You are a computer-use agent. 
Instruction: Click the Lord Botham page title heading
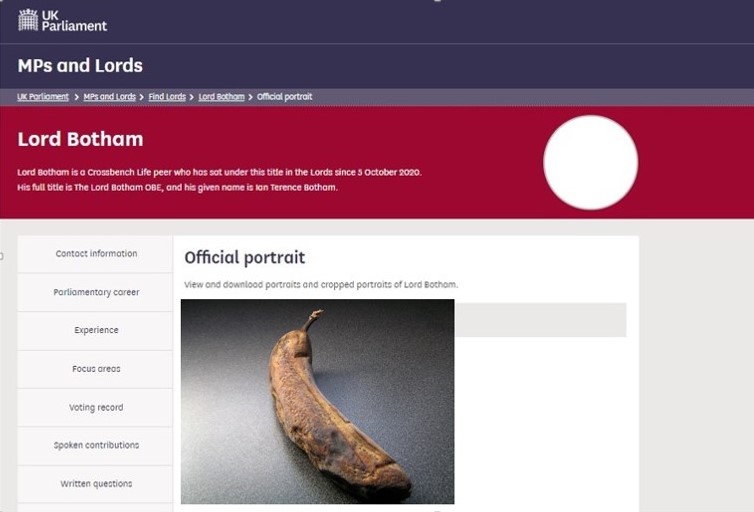point(80,139)
